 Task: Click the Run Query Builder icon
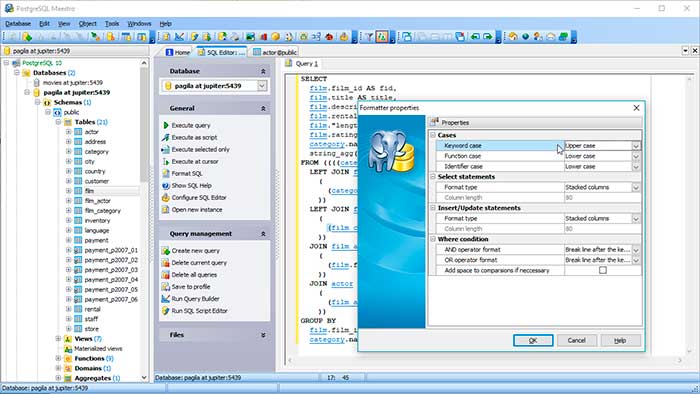tap(166, 299)
